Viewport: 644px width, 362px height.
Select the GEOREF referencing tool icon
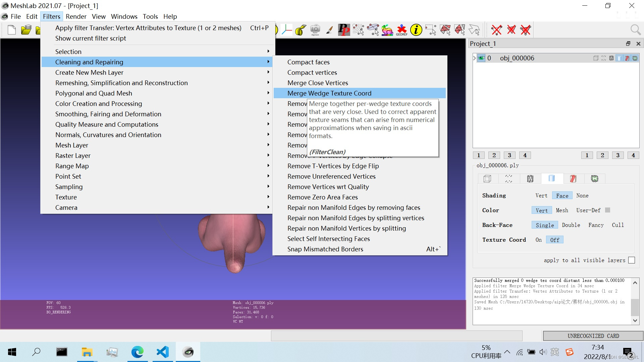tap(401, 30)
